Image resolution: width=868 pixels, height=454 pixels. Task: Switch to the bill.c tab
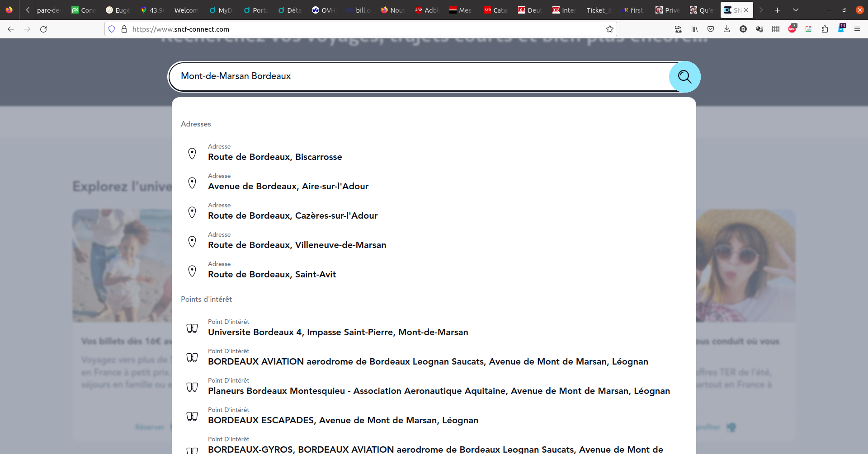tap(359, 10)
